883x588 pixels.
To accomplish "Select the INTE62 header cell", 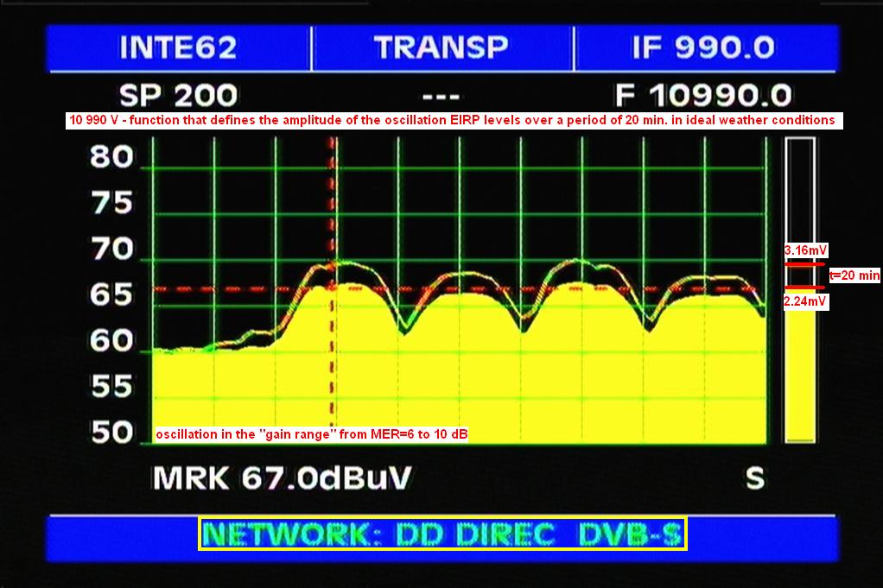I will click(177, 47).
